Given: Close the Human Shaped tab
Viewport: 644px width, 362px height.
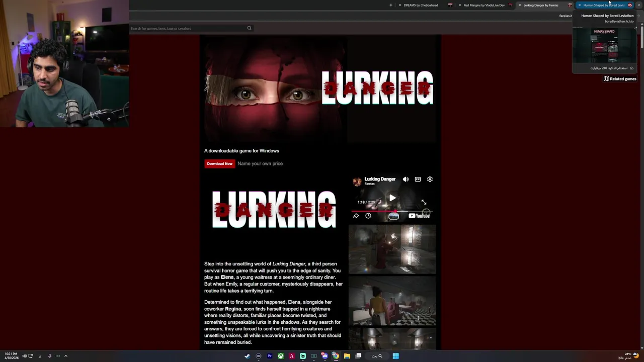Looking at the screenshot, I should click(x=579, y=5).
